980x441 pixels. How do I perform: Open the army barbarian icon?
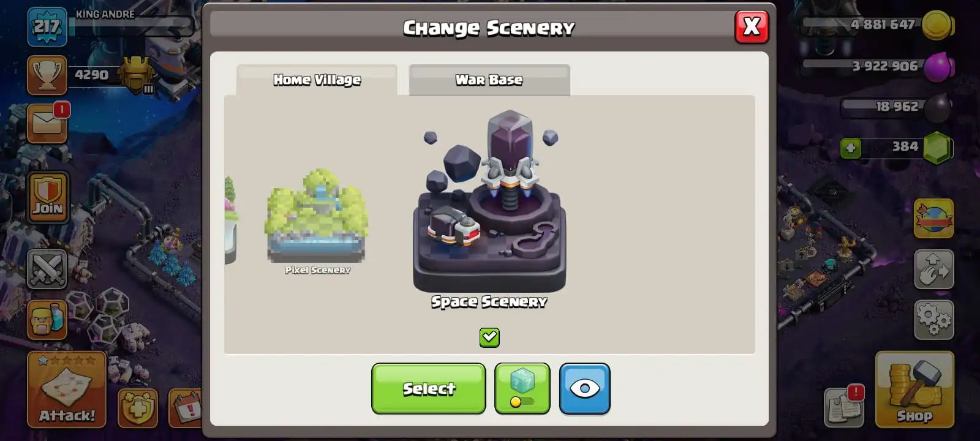click(x=47, y=320)
